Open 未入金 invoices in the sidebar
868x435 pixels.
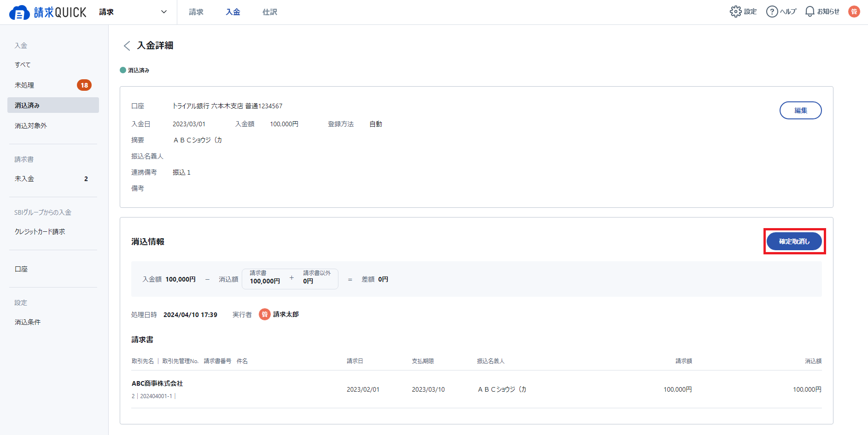(53, 179)
